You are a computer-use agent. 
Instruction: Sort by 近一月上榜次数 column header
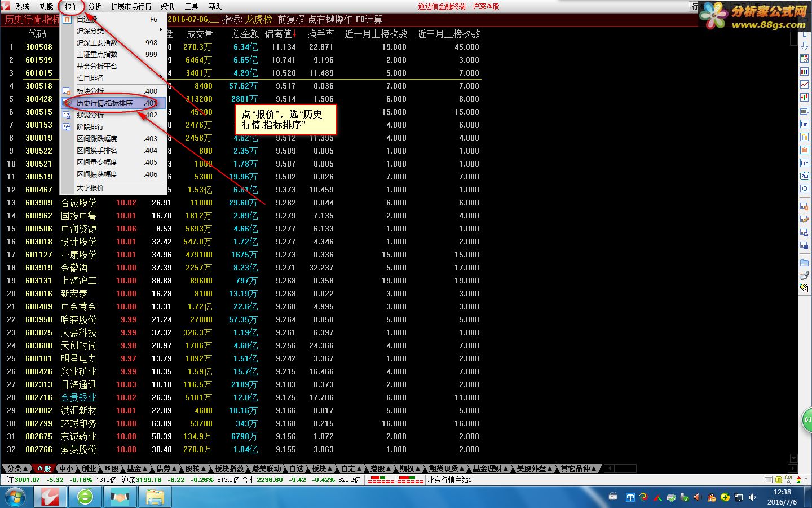(x=376, y=34)
